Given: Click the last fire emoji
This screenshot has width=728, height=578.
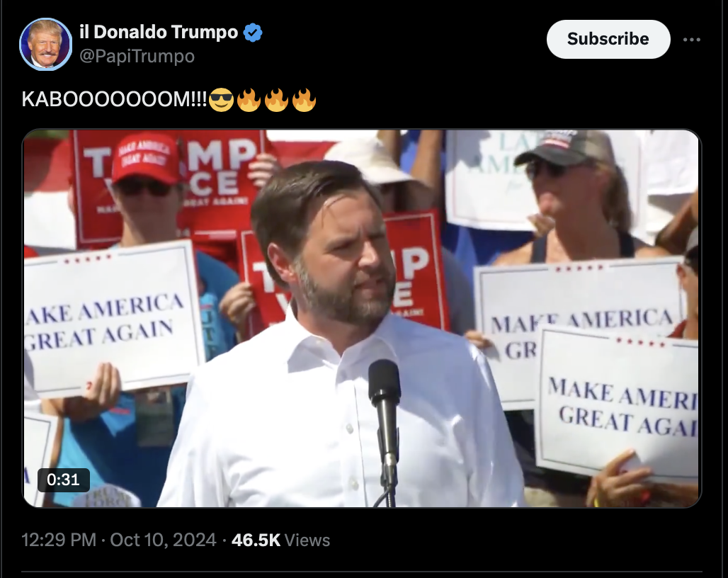Looking at the screenshot, I should (x=304, y=99).
